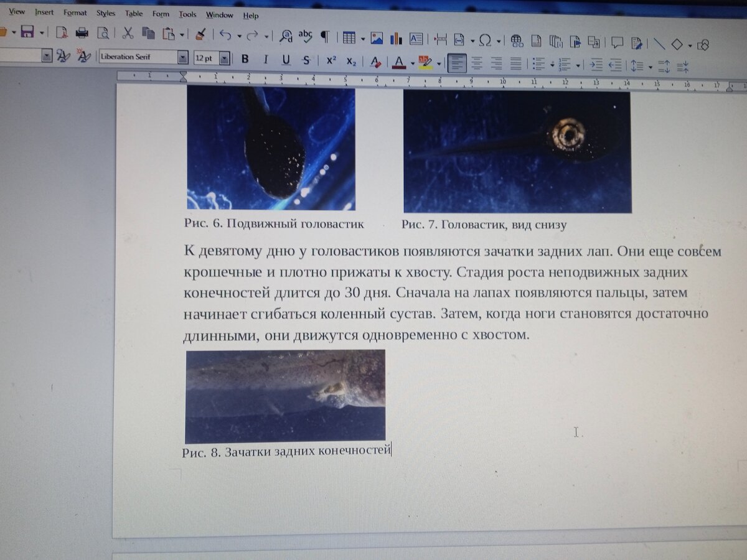Open Find and Replace
Image resolution: width=747 pixels, height=560 pixels.
pyautogui.click(x=285, y=36)
